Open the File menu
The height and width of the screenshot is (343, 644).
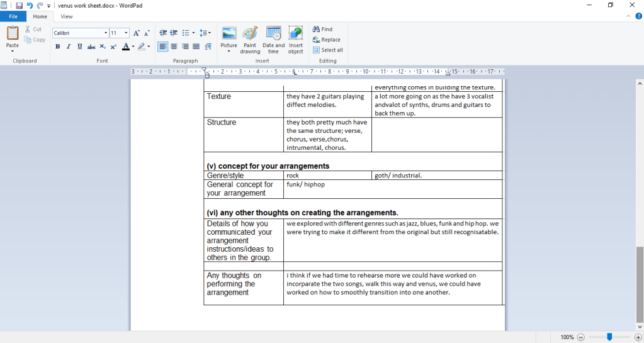click(x=13, y=16)
